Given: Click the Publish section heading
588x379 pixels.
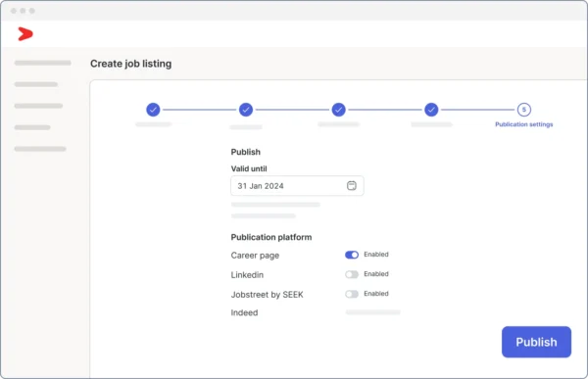Looking at the screenshot, I should tap(246, 152).
